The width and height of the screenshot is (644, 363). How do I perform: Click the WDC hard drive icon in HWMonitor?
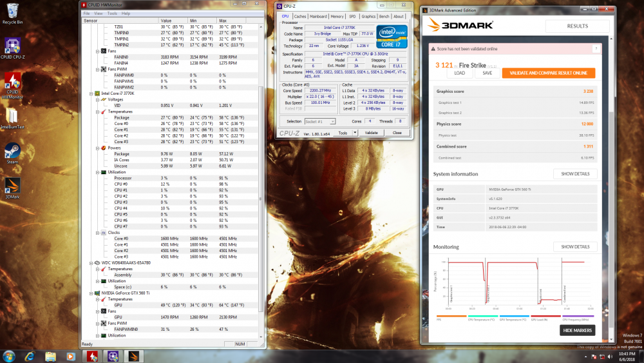97,262
